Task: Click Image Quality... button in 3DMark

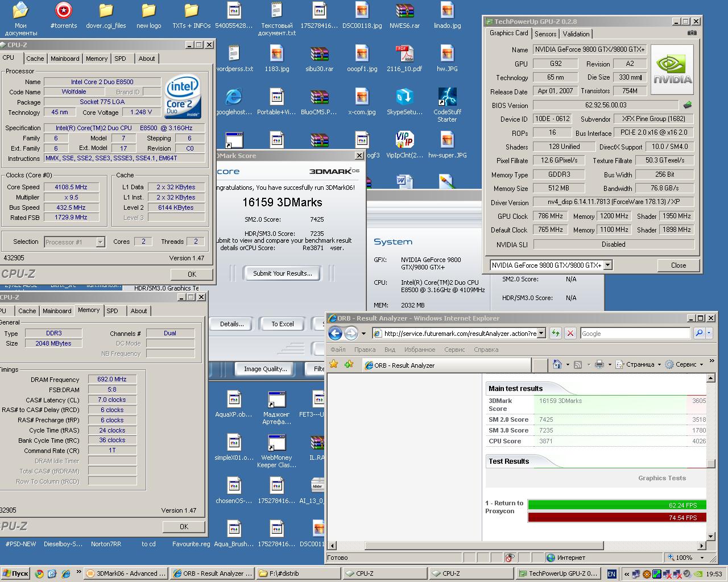Action: [x=266, y=369]
